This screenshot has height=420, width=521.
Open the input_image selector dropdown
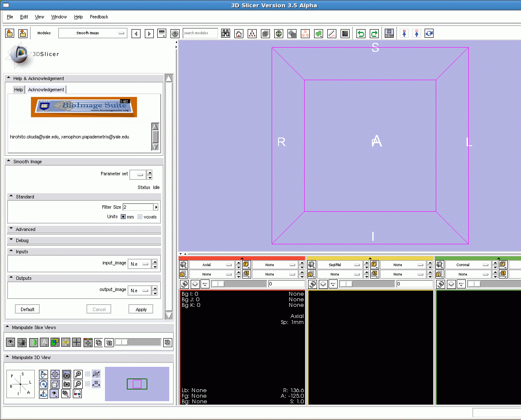coord(139,264)
